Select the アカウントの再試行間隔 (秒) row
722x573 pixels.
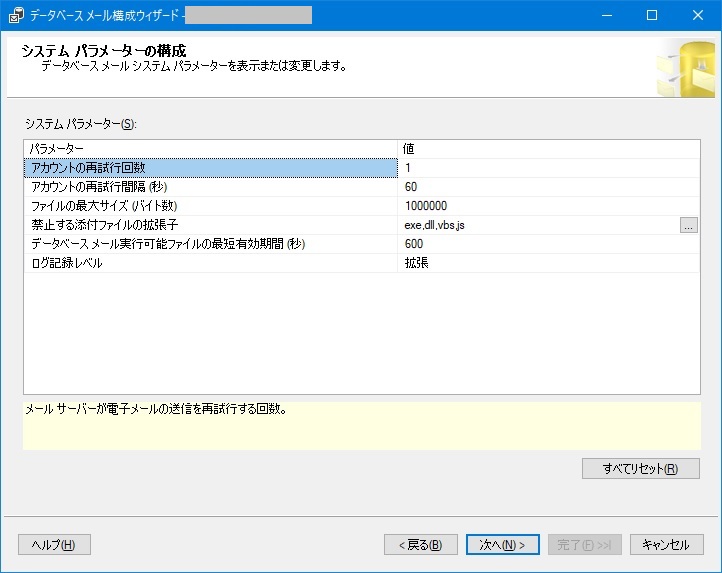pyautogui.click(x=210, y=187)
